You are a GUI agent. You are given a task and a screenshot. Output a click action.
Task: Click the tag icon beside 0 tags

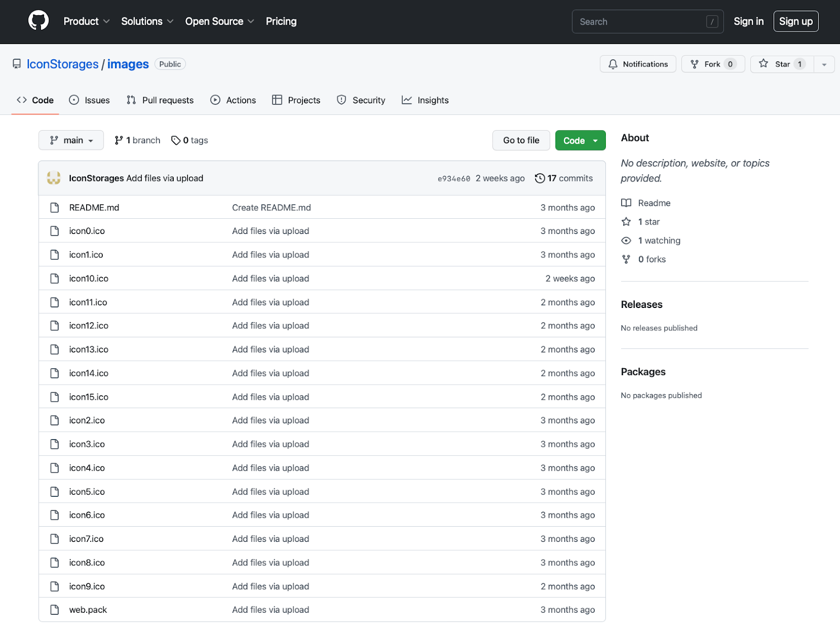[x=176, y=140]
